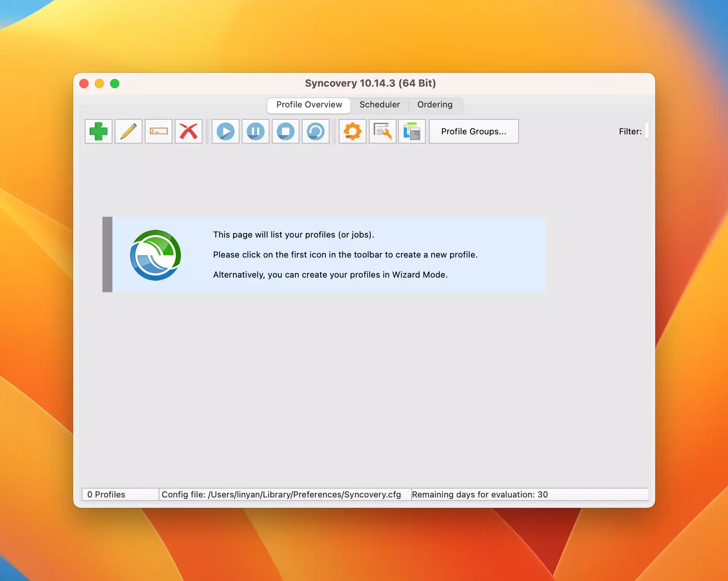728x581 pixels.
Task: Click into the Filter input field
Action: pos(646,131)
